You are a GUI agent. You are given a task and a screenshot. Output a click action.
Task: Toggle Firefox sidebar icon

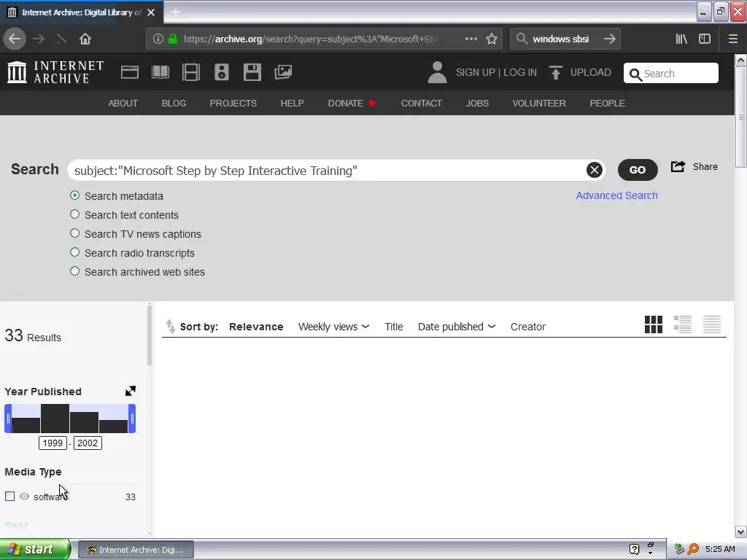[705, 39]
